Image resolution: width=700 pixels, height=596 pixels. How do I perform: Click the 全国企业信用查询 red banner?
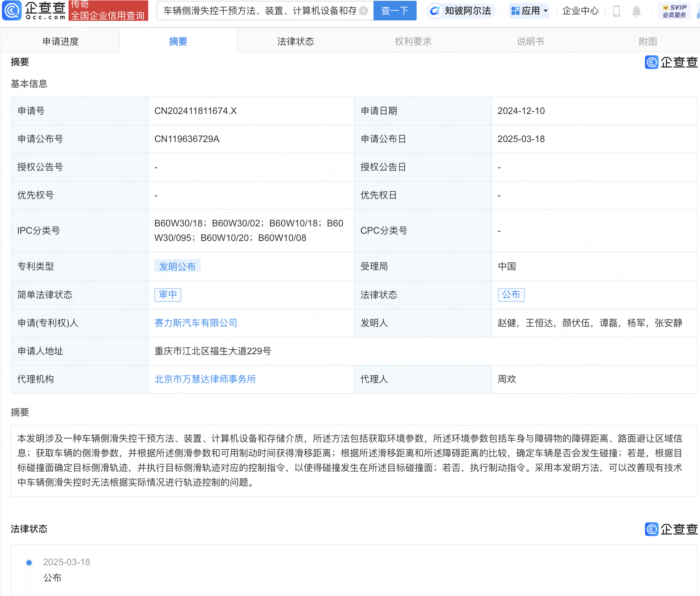tap(108, 11)
